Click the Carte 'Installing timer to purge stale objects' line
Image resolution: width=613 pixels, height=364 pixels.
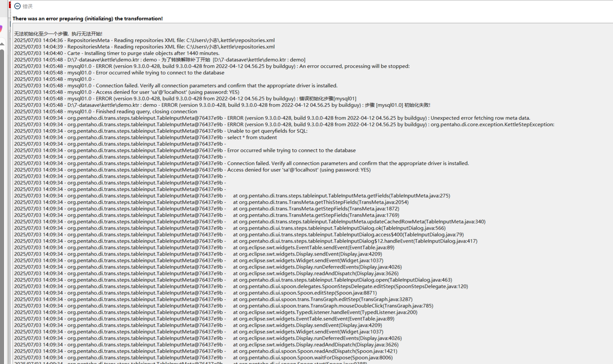[117, 53]
